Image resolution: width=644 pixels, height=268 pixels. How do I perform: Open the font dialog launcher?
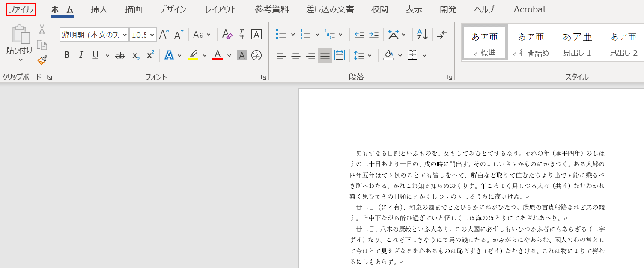[264, 77]
